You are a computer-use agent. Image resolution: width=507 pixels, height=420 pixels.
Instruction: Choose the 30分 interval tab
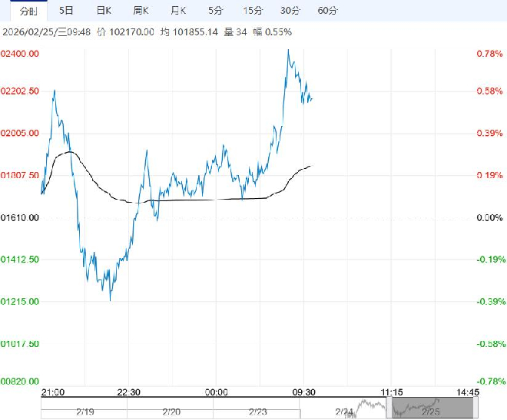[x=290, y=11]
